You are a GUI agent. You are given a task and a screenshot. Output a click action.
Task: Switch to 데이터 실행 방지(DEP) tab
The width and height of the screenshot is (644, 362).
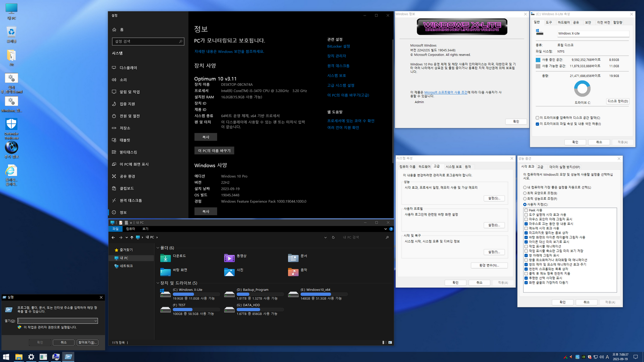(564, 167)
